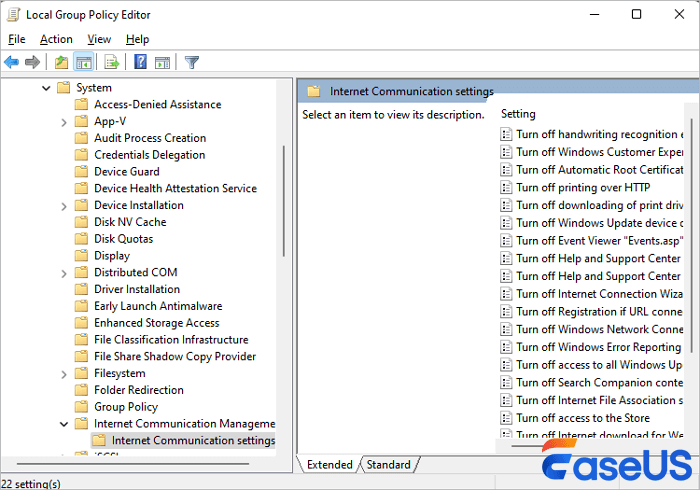The width and height of the screenshot is (700, 490).
Task: Switch to the Standard tab
Action: [388, 464]
